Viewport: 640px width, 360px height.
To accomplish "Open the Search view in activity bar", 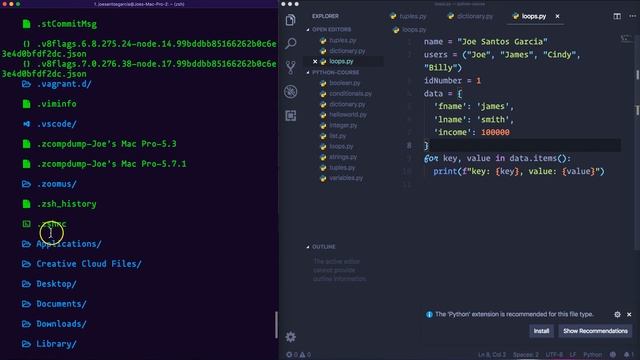I will click(x=290, y=43).
